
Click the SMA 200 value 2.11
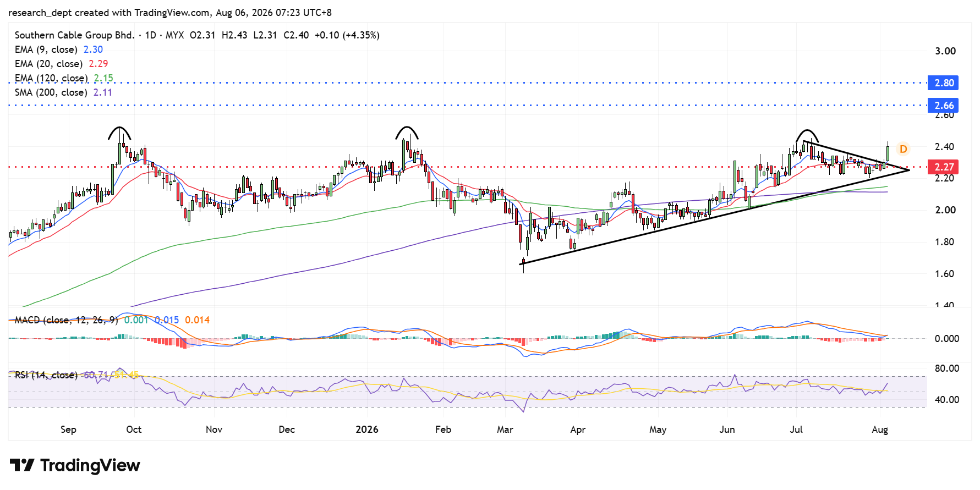103,92
